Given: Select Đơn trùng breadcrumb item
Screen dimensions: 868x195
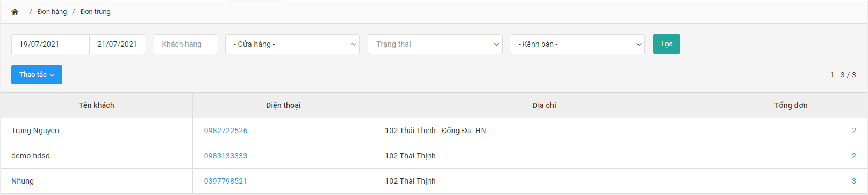Looking at the screenshot, I should [x=96, y=12].
